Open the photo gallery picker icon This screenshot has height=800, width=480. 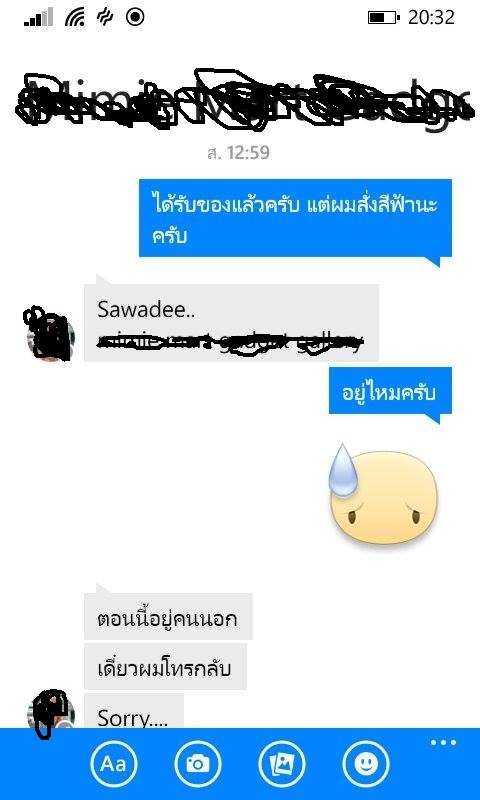click(282, 764)
